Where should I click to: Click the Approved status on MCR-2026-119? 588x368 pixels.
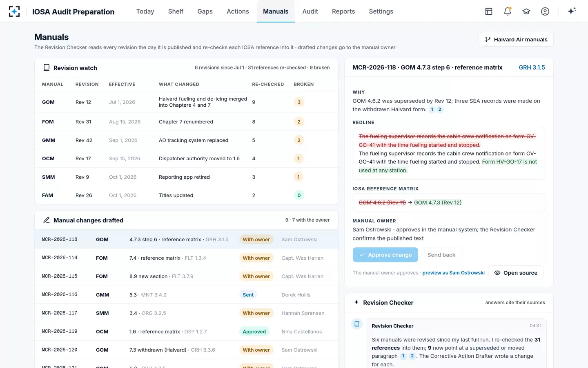tap(254, 332)
